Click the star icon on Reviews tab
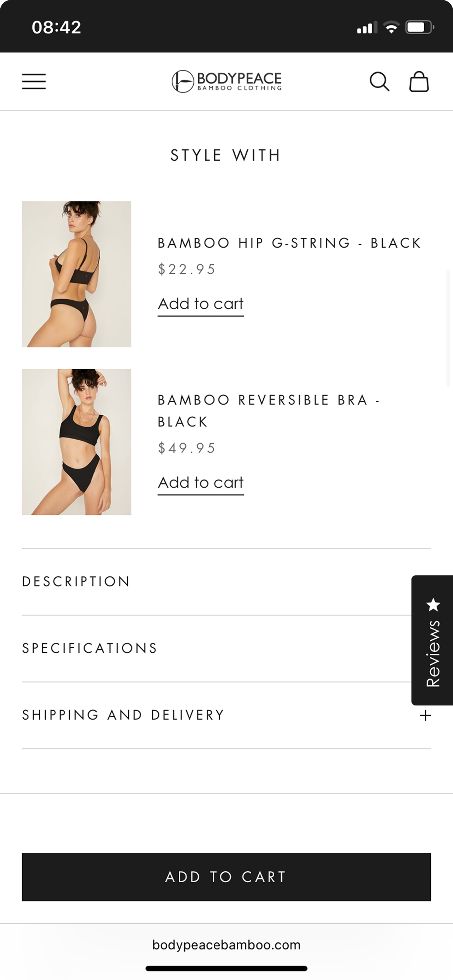The height and width of the screenshot is (980, 453). [x=433, y=604]
